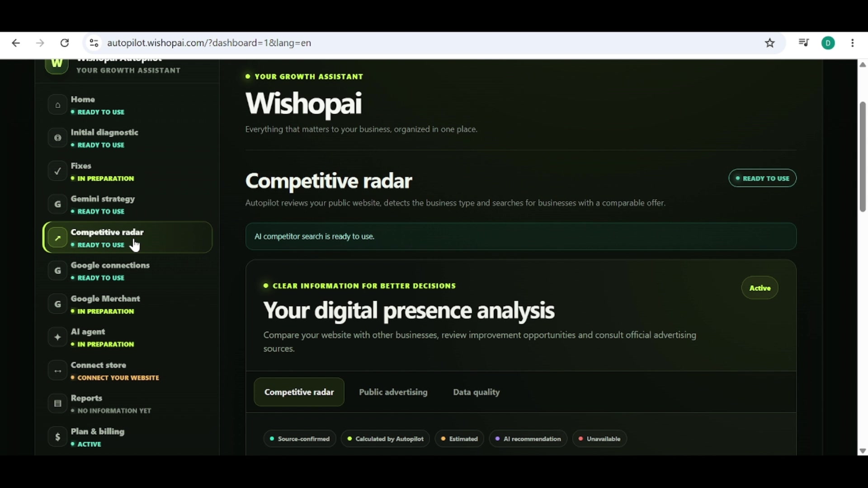Click the Active status badge

760,288
